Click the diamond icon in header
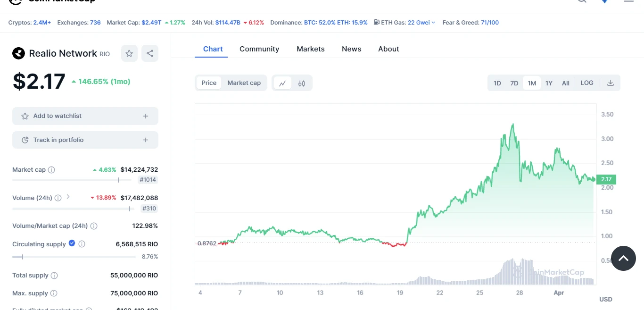 tap(604, 1)
